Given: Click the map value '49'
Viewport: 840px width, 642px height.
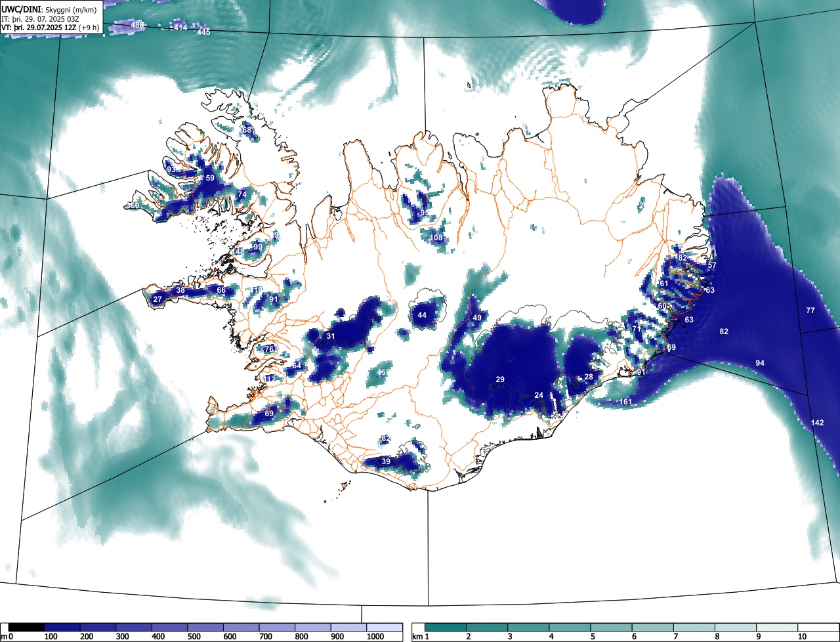Looking at the screenshot, I should 478,318.
